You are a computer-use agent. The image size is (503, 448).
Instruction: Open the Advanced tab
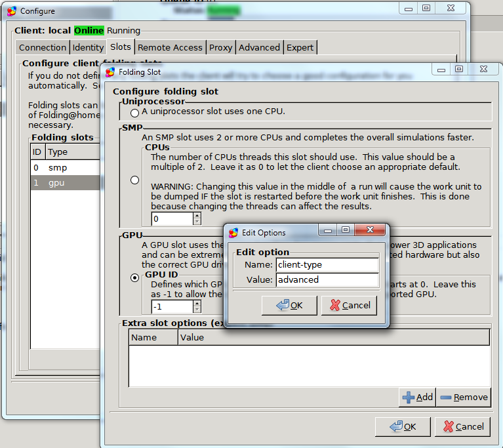tap(259, 47)
